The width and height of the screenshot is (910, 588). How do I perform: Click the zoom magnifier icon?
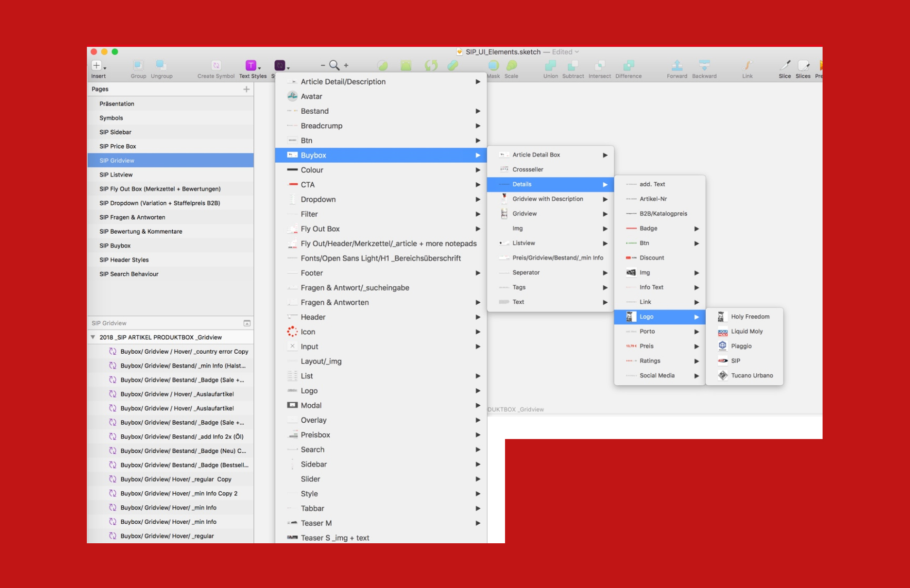point(334,65)
